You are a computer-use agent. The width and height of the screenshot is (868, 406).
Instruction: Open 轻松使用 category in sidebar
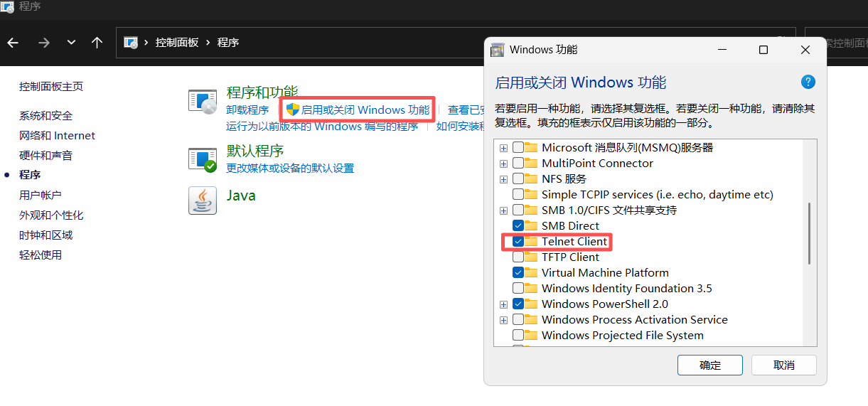coord(41,255)
